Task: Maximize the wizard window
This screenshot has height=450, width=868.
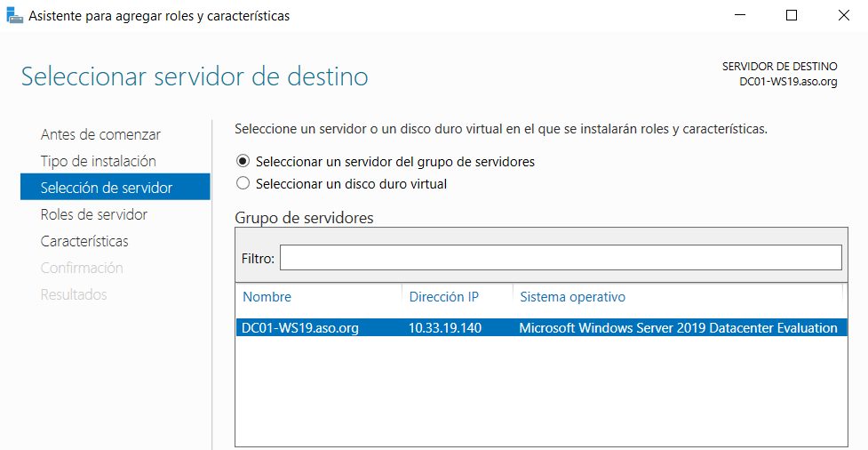Action: pyautogui.click(x=792, y=15)
